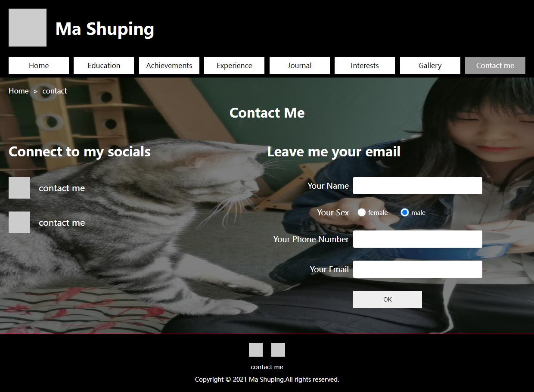The height and width of the screenshot is (392, 534).
Task: Click the second social icon under Connect to my socials
Action: (x=19, y=222)
